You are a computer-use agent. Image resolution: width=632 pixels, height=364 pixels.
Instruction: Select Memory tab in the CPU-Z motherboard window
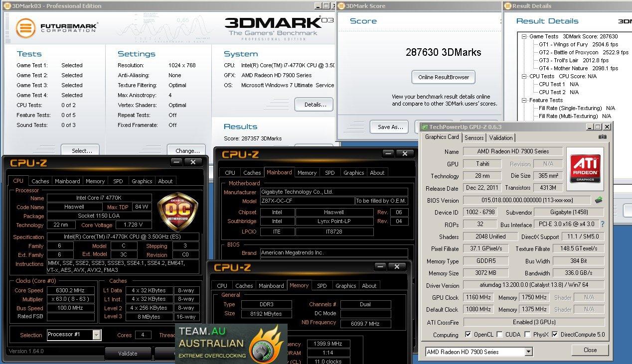(x=307, y=173)
